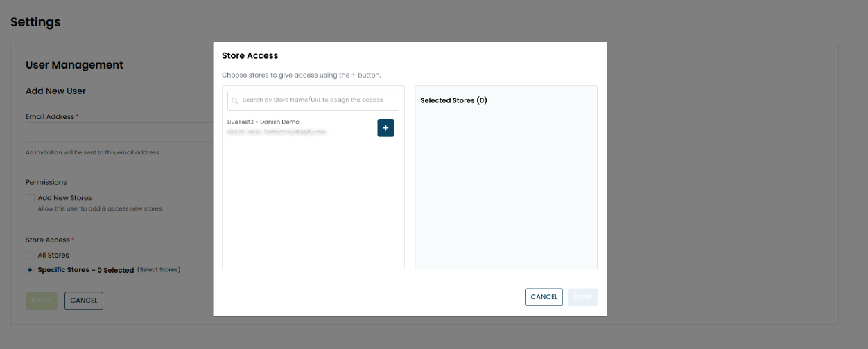Enable the Add New Stores checkbox
The width and height of the screenshot is (868, 349).
click(31, 198)
